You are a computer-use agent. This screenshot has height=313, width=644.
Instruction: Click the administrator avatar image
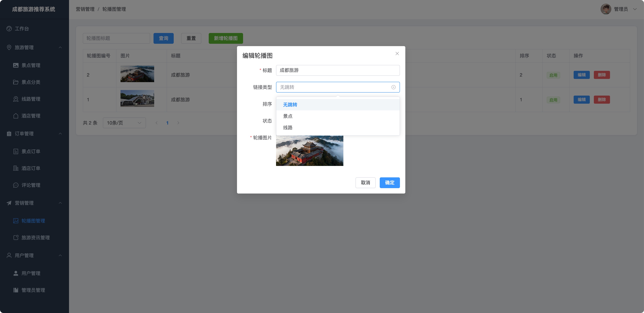(x=606, y=9)
